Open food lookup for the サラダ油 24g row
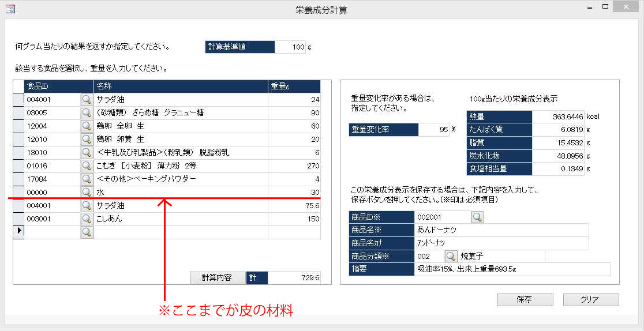Viewport: 644px width, 331px height. [87, 99]
